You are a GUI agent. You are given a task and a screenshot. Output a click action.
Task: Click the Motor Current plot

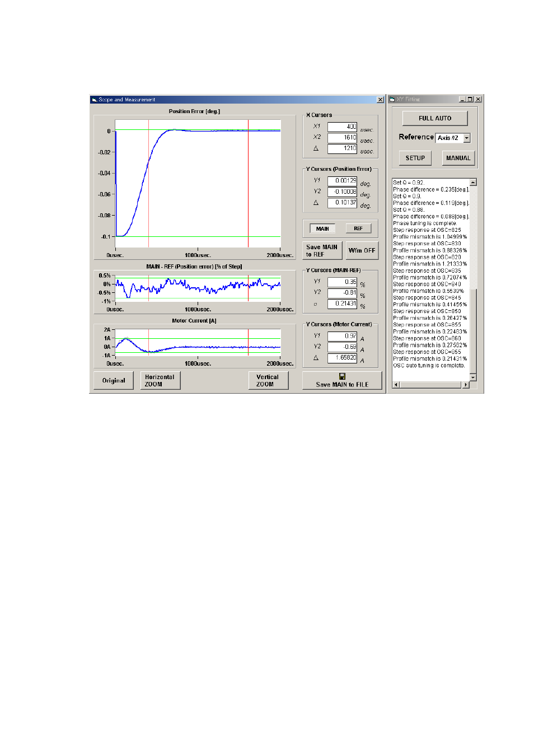point(198,342)
